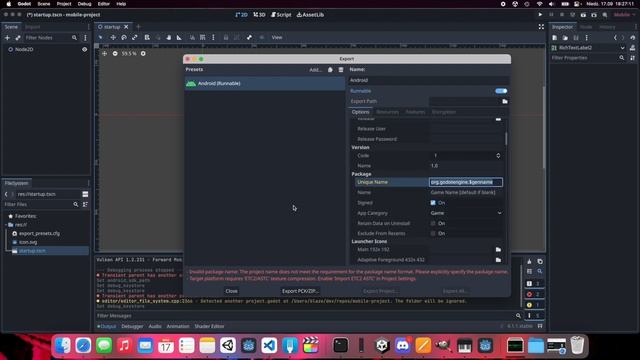Select the Select Mode arrow tool
640x360 pixels.
tap(100, 38)
